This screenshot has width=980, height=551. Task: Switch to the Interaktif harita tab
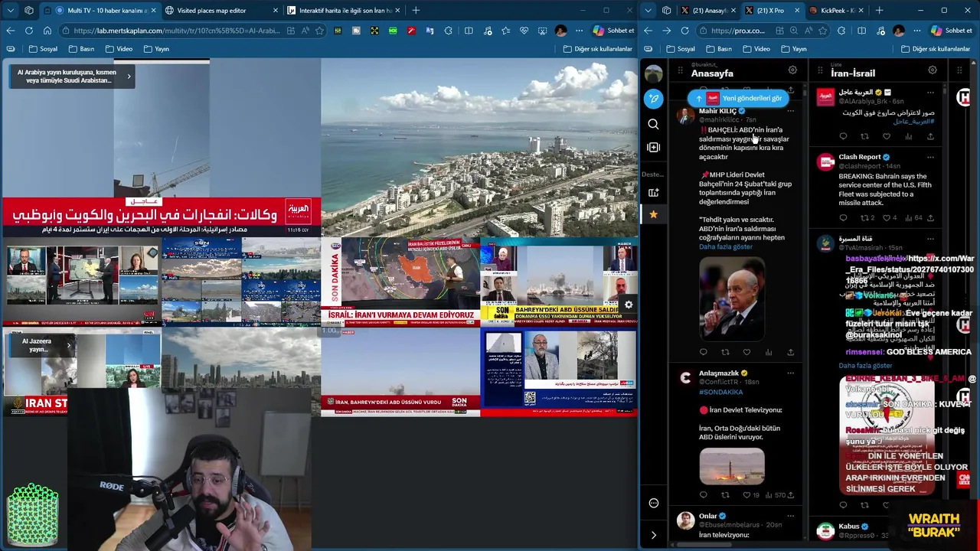345,10
